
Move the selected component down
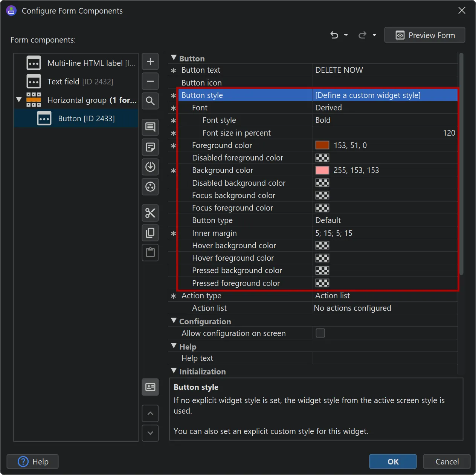coord(150,433)
